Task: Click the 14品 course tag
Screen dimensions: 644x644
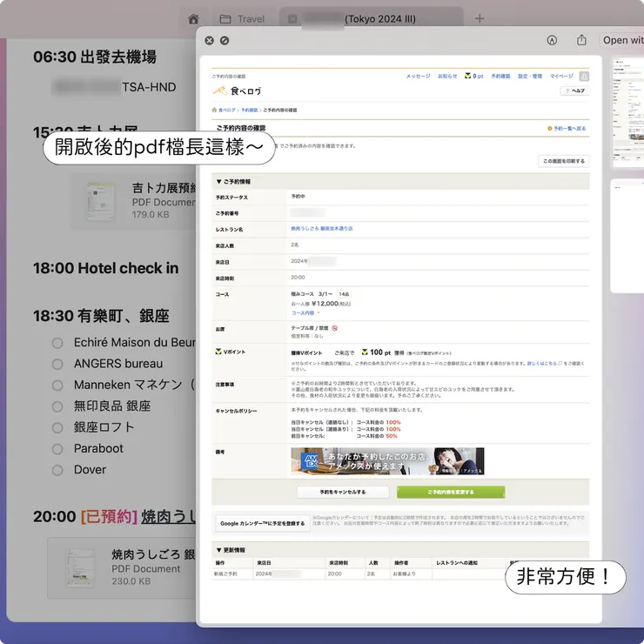Action: (x=344, y=294)
